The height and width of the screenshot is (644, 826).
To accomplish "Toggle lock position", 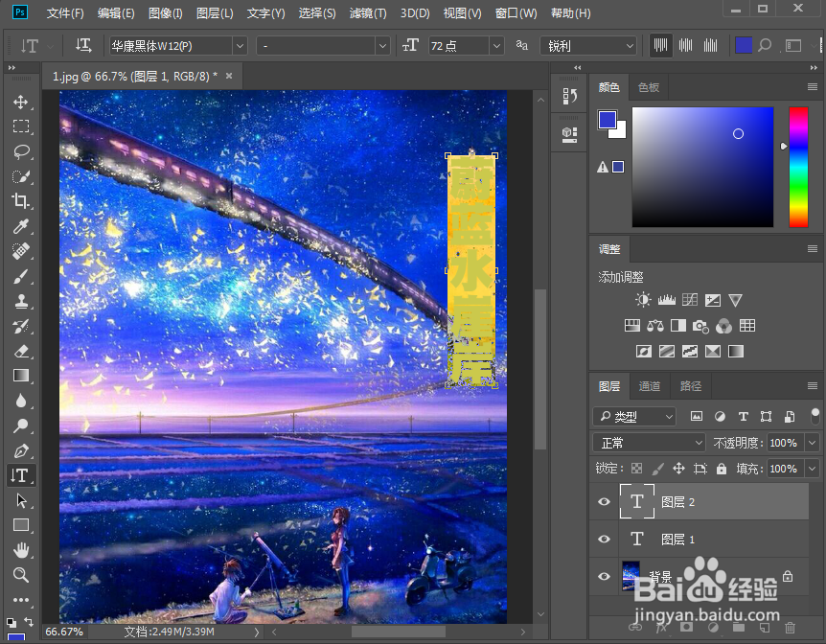I will click(679, 468).
